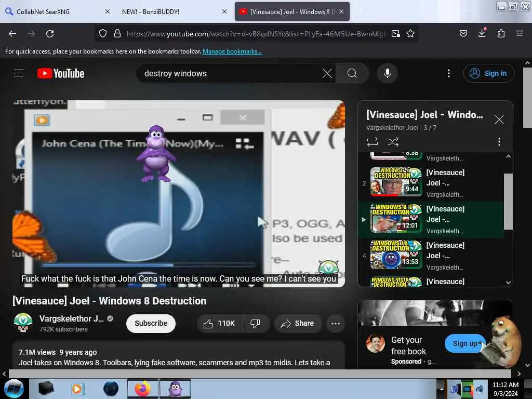Image resolution: width=532 pixels, height=399 pixels.
Task: Switch to NEW! - BonziBUDDY! tab
Action: coord(170,11)
